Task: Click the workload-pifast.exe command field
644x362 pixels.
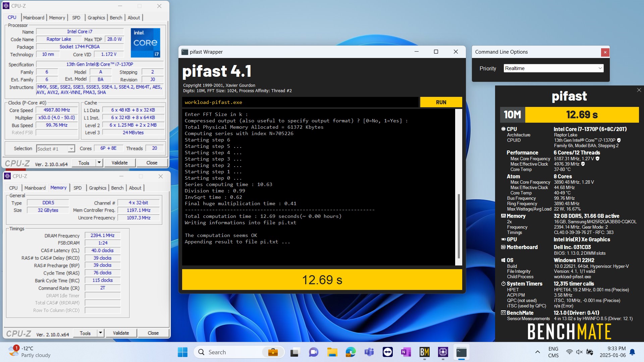Action: click(x=300, y=102)
